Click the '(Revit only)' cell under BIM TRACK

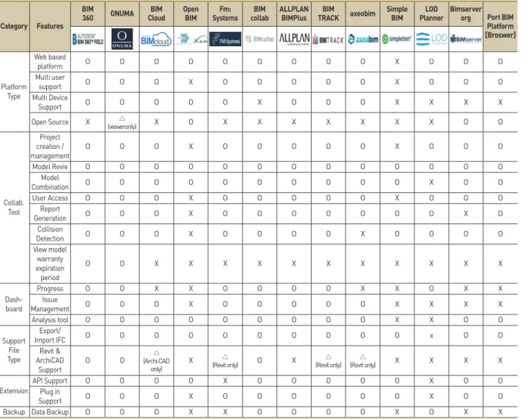328,361
